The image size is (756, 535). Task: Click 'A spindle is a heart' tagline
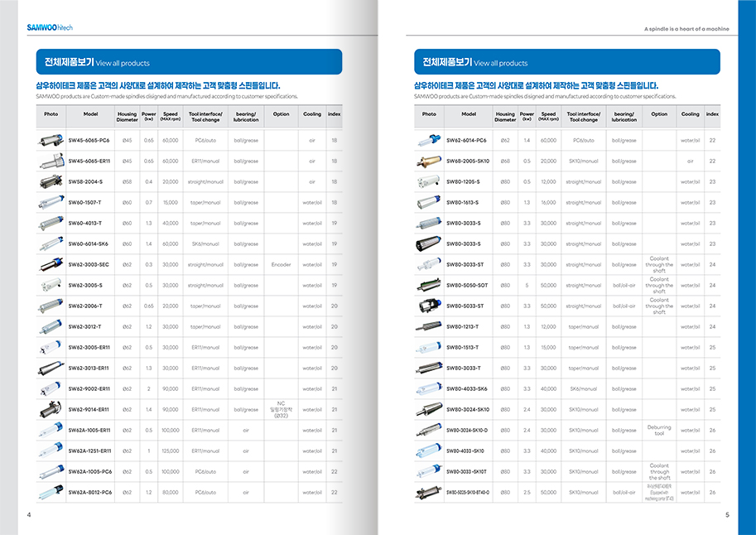coord(686,29)
